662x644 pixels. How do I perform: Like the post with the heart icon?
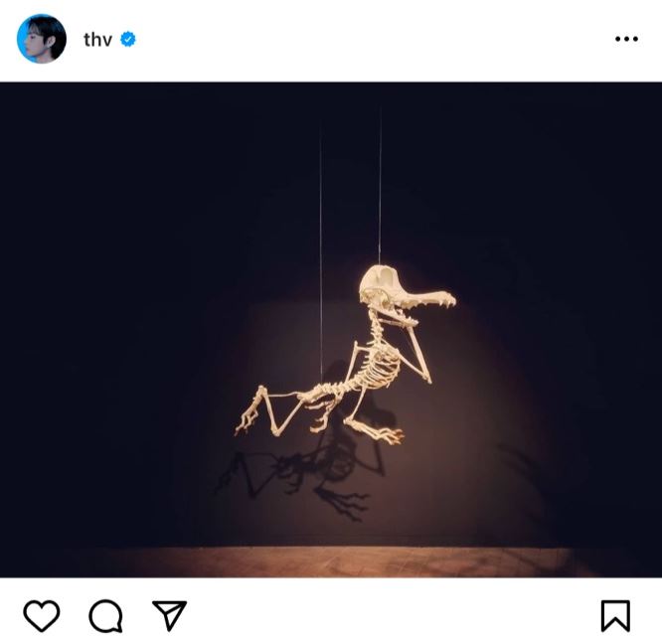[x=42, y=616]
